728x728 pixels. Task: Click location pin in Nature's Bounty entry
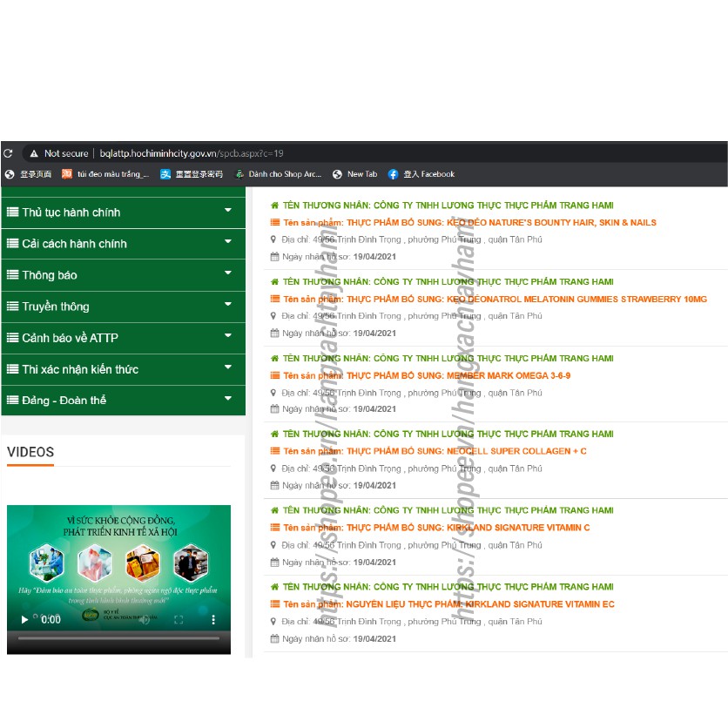pos(273,239)
